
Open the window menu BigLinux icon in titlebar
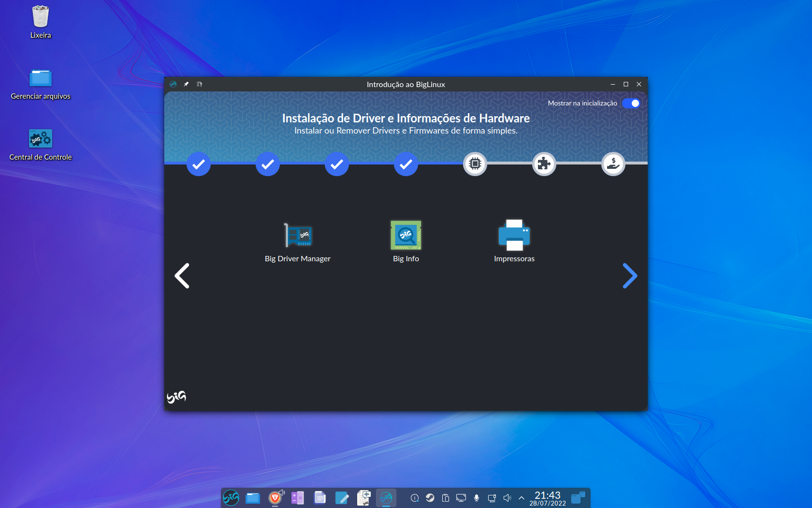(173, 84)
